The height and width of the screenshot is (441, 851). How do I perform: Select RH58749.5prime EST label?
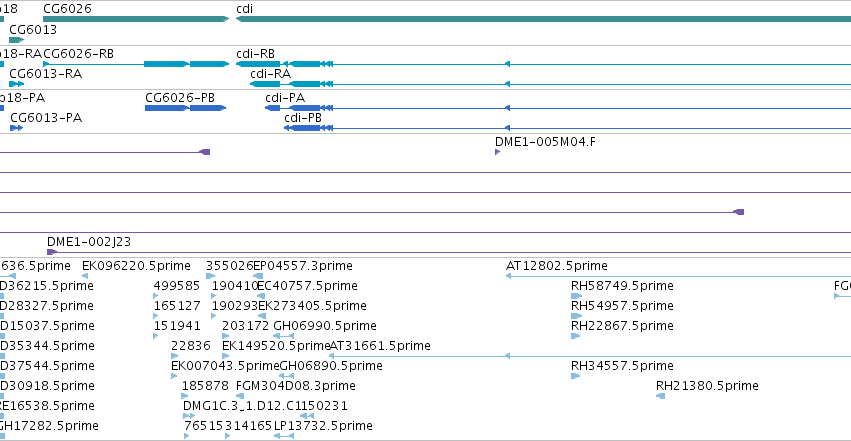[x=623, y=286]
